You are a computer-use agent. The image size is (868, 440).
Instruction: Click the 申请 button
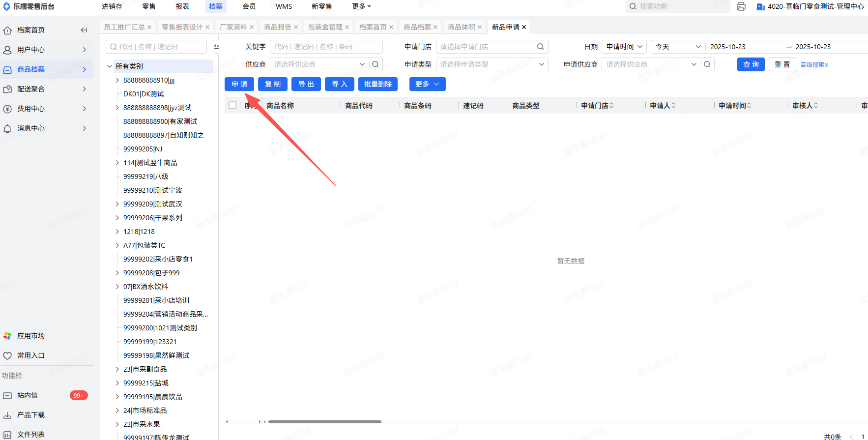239,84
